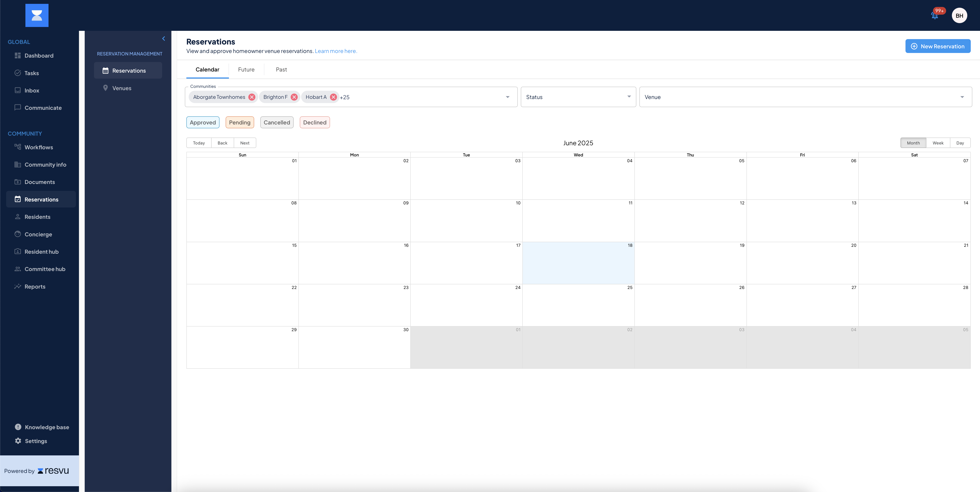This screenshot has width=980, height=492.
Task: Click the BH user avatar
Action: click(959, 16)
